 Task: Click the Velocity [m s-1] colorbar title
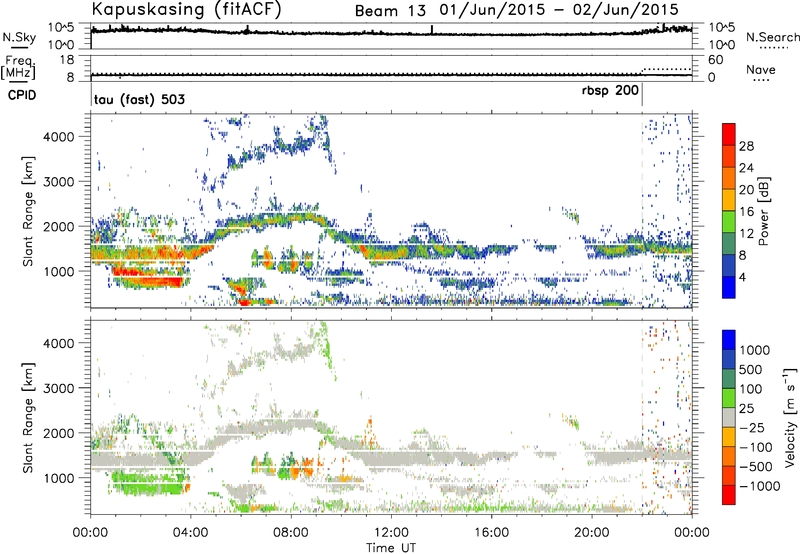(790, 417)
